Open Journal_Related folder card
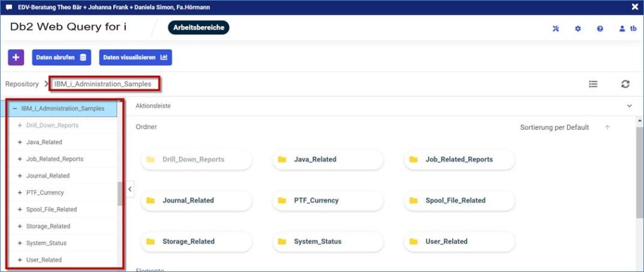Screen dimensions: 644x272 click(197, 200)
